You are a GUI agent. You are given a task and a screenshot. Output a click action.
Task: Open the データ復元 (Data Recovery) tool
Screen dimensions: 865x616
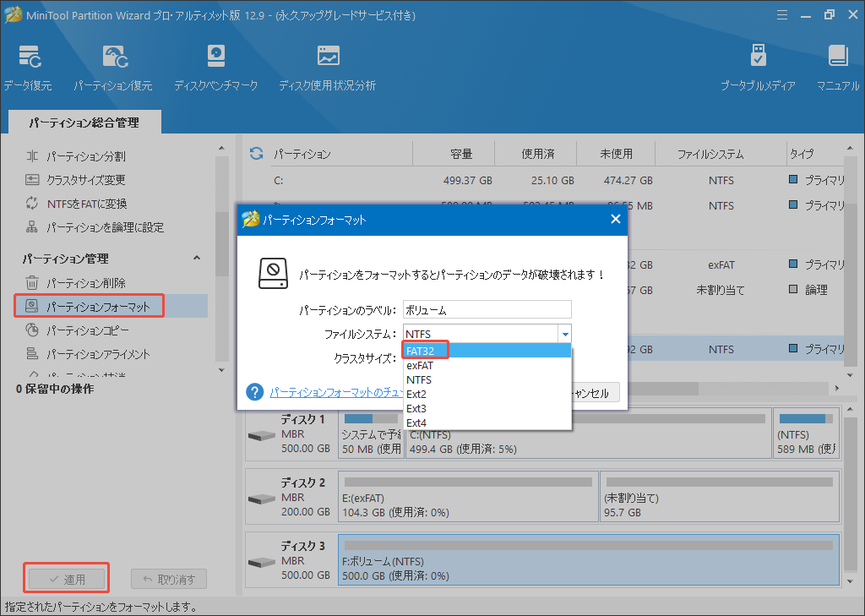28,68
